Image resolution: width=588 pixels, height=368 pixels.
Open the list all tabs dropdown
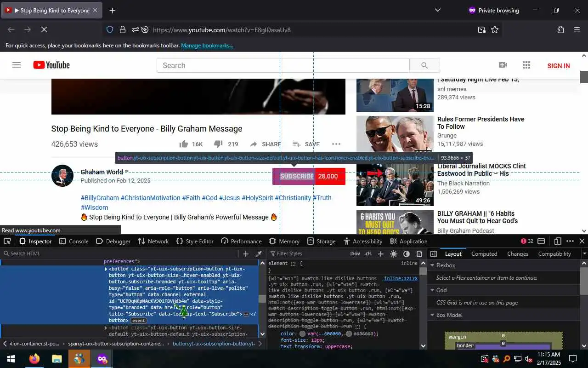[437, 10]
